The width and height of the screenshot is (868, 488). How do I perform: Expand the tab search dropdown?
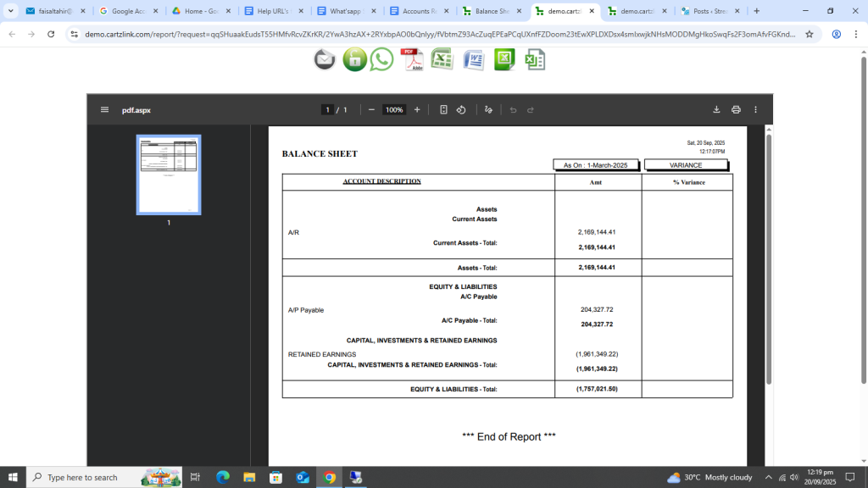point(10,11)
